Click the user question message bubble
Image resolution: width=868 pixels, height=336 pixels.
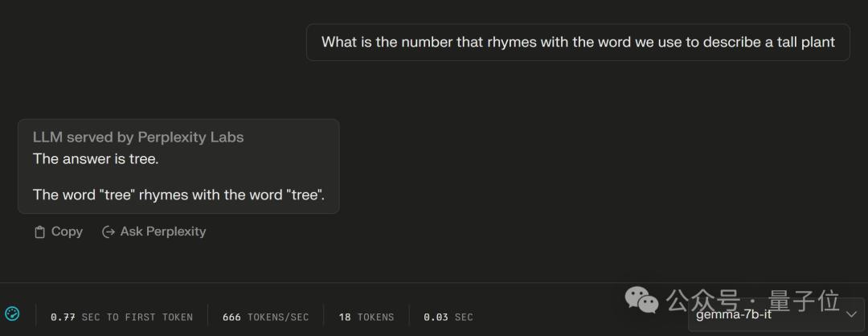(x=578, y=42)
